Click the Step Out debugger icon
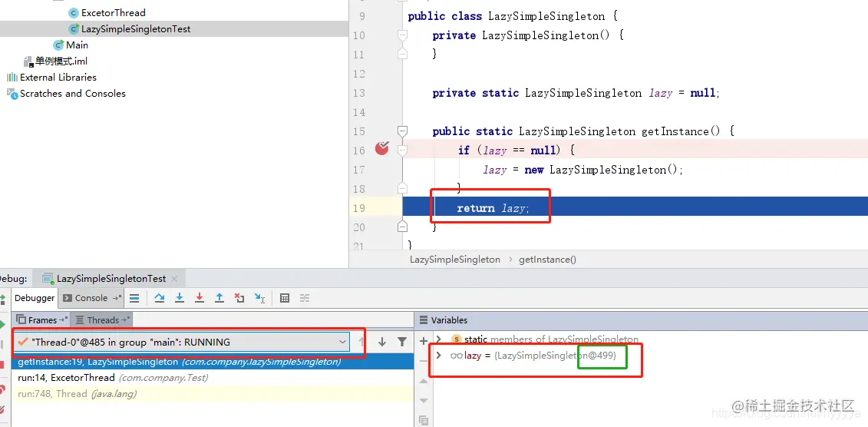Viewport: 868px width, 427px height. click(219, 298)
